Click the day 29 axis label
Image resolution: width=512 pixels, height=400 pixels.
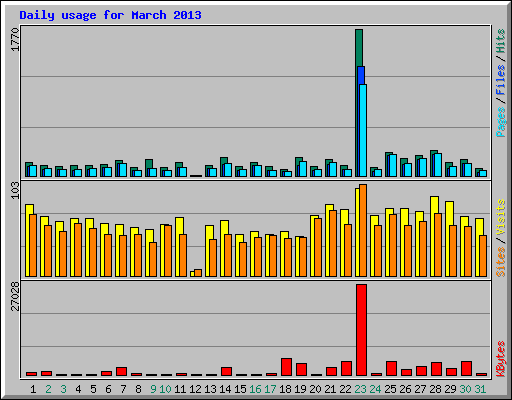tap(450, 389)
